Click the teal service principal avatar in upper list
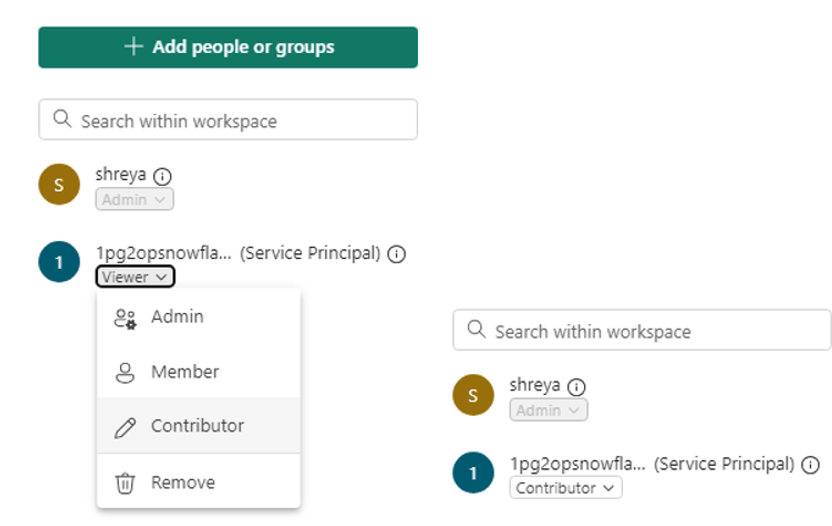832x526 pixels. pyautogui.click(x=59, y=262)
